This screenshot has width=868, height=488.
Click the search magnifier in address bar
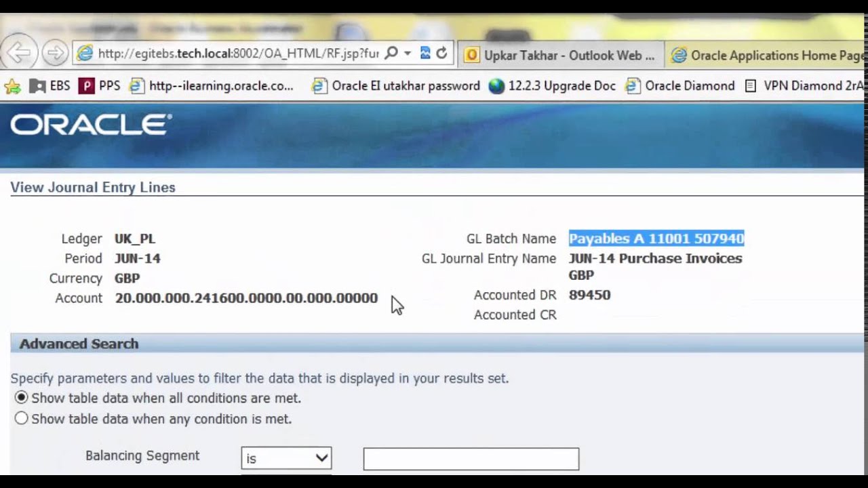point(391,53)
